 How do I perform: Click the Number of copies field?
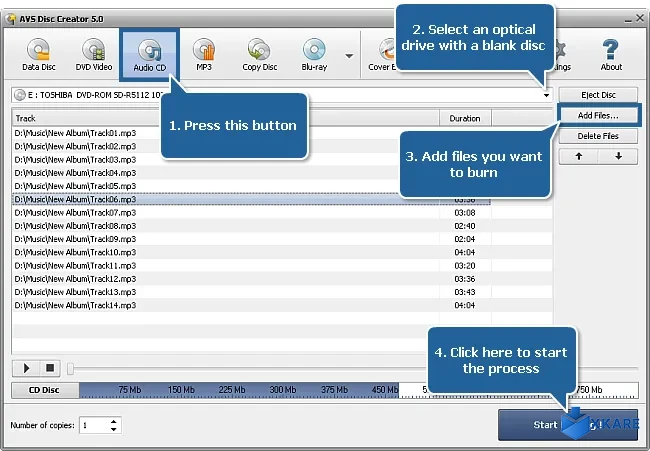tap(95, 425)
